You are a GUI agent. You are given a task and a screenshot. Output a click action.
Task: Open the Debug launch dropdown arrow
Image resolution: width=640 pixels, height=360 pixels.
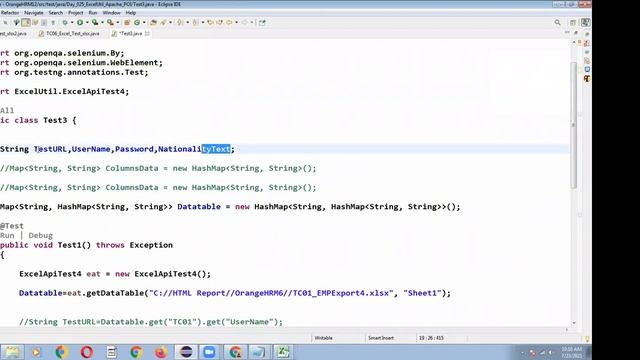click(72, 22)
